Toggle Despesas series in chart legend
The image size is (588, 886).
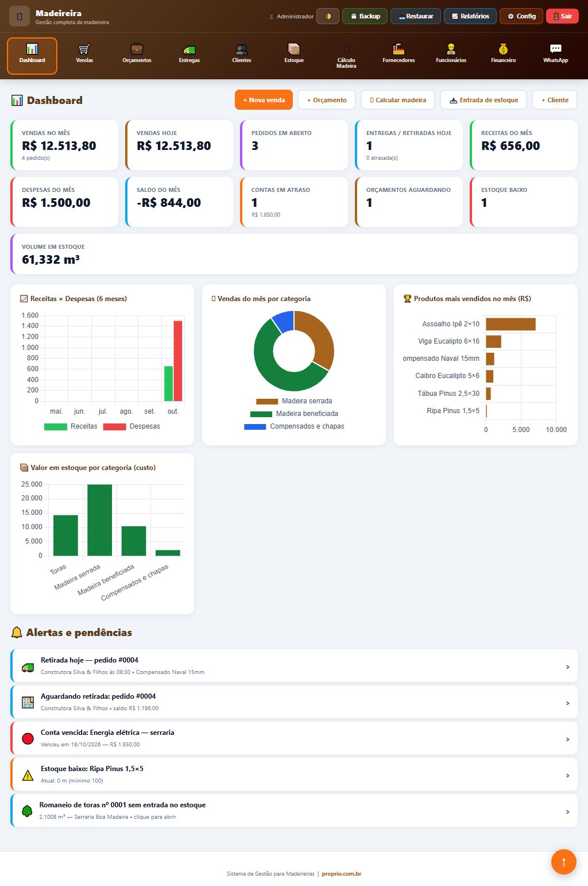[x=131, y=426]
